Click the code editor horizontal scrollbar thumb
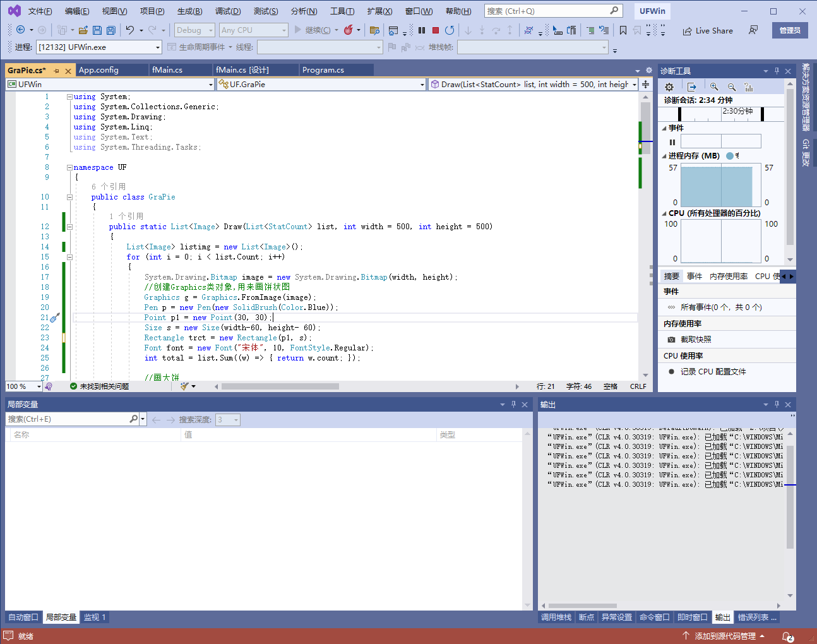Viewport: 817px width, 644px height. point(280,386)
